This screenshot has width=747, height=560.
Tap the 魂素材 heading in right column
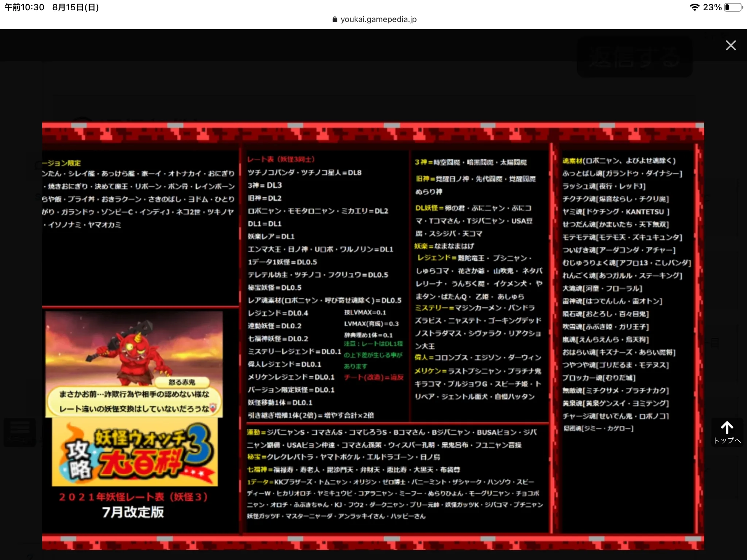pyautogui.click(x=572, y=160)
